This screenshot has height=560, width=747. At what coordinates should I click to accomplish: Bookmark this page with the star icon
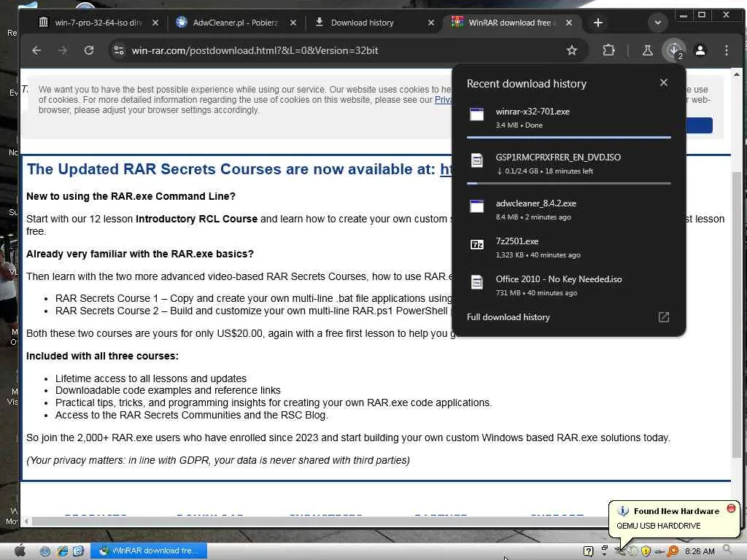[572, 50]
